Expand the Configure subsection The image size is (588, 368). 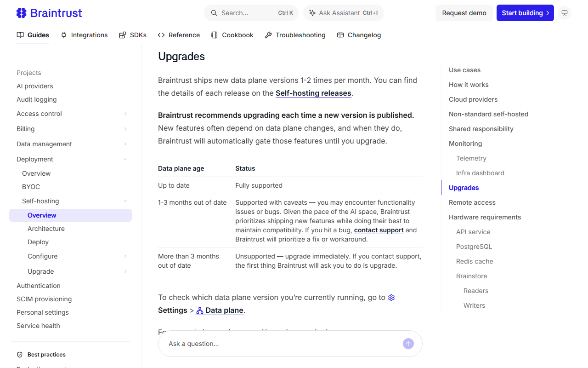pos(125,256)
